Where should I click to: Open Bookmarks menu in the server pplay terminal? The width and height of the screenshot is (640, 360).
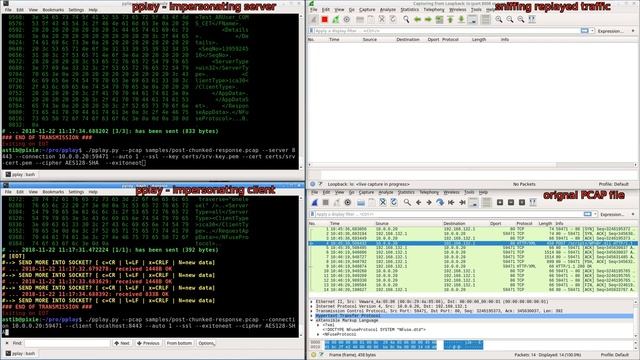[x=53, y=10]
